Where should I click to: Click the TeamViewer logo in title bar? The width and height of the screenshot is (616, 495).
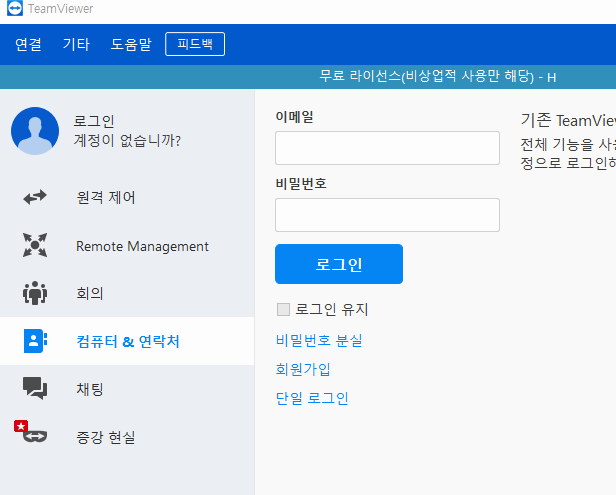coord(15,8)
